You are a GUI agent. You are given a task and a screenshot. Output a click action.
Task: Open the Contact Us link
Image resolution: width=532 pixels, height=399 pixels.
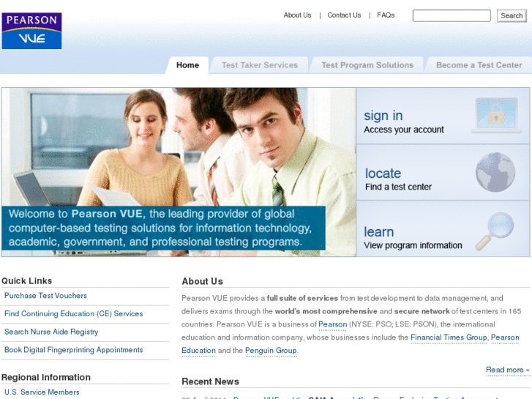pos(344,15)
